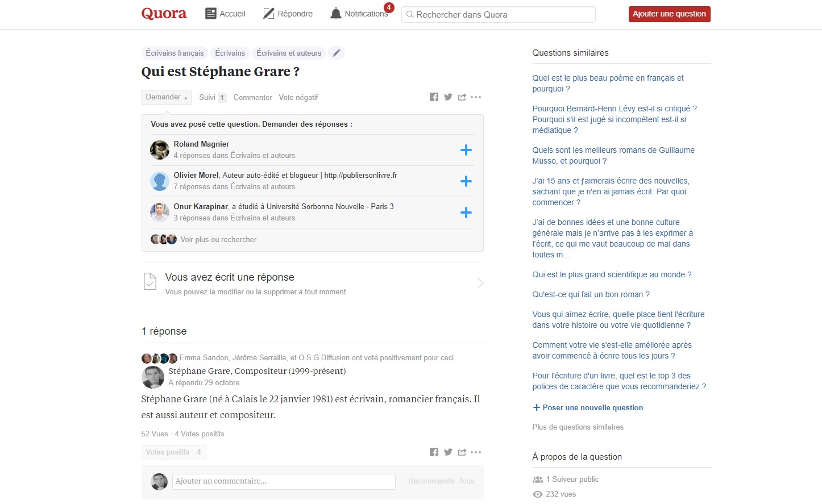The width and height of the screenshot is (822, 504).
Task: Select the Recommandé comment sort
Action: click(x=431, y=481)
